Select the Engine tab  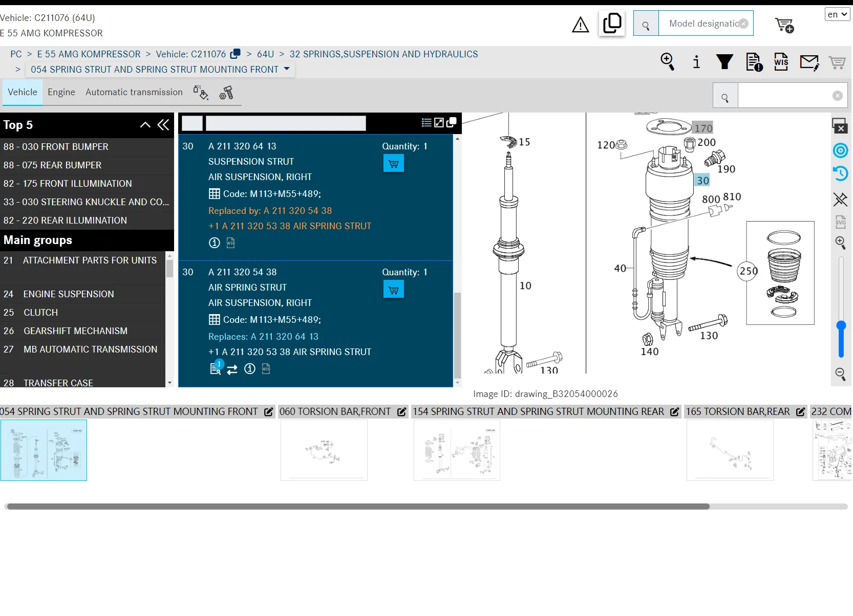click(x=61, y=92)
